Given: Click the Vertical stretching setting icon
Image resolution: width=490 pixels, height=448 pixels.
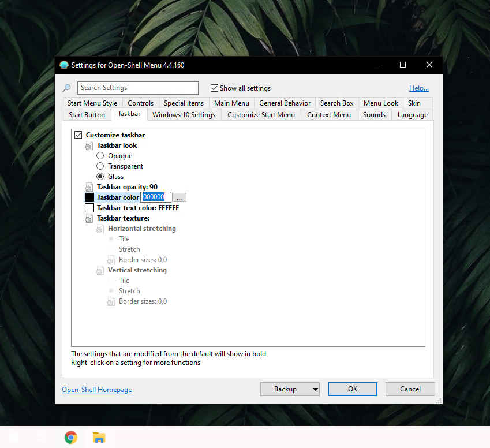Looking at the screenshot, I should coord(100,270).
